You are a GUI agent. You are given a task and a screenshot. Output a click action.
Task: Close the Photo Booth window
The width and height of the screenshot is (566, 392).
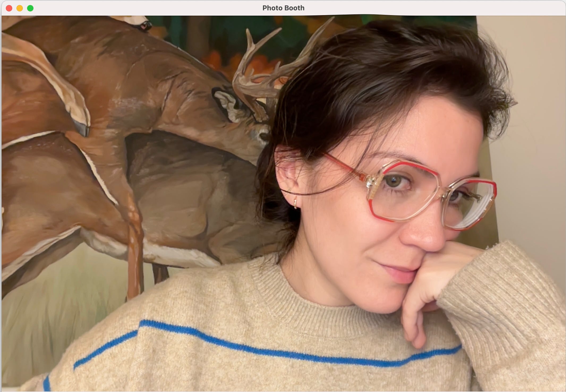[9, 8]
